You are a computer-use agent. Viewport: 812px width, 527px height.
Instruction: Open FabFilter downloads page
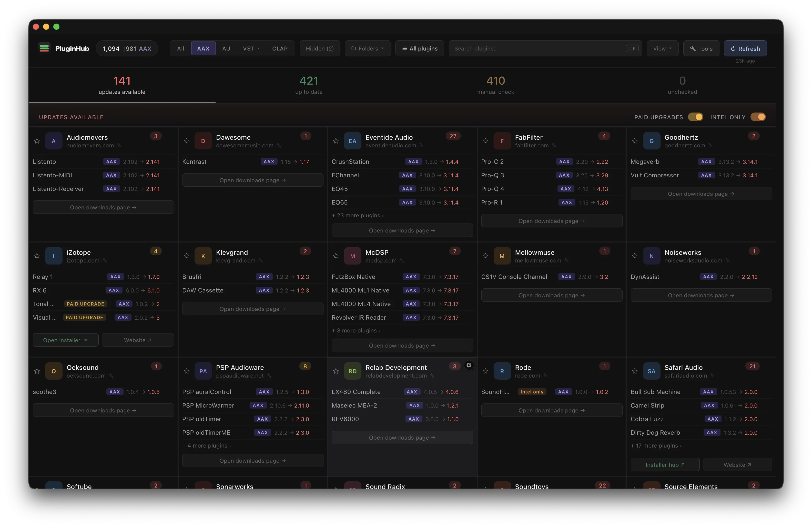[552, 221]
